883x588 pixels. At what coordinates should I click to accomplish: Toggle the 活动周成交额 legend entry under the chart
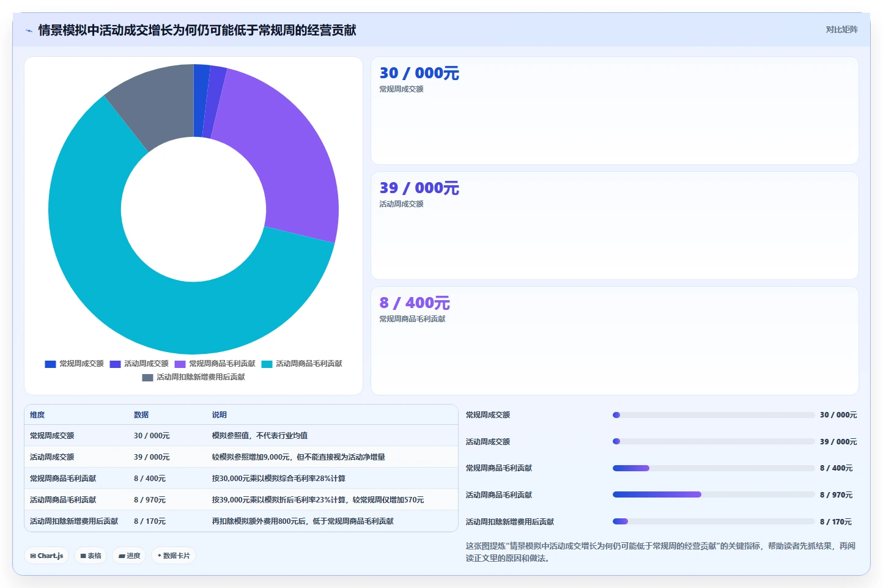(x=139, y=364)
